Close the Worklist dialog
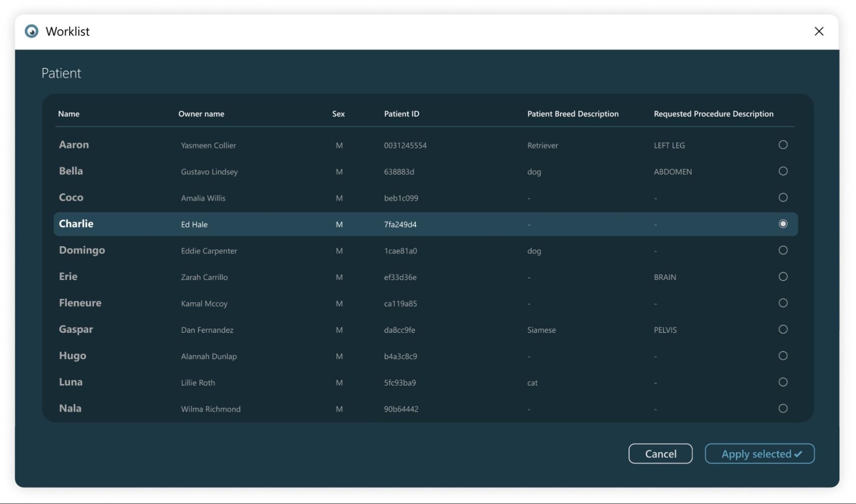The height and width of the screenshot is (504, 856). [819, 31]
